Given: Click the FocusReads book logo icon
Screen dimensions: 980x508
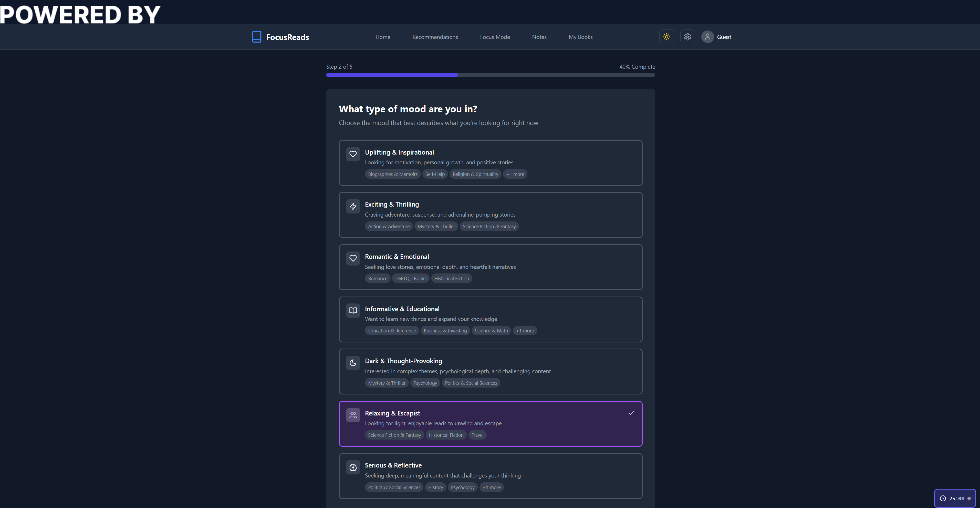Looking at the screenshot, I should [x=256, y=37].
